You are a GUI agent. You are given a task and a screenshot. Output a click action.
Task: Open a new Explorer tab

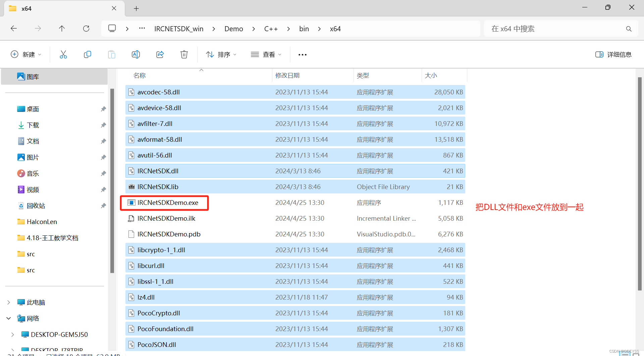136,9
